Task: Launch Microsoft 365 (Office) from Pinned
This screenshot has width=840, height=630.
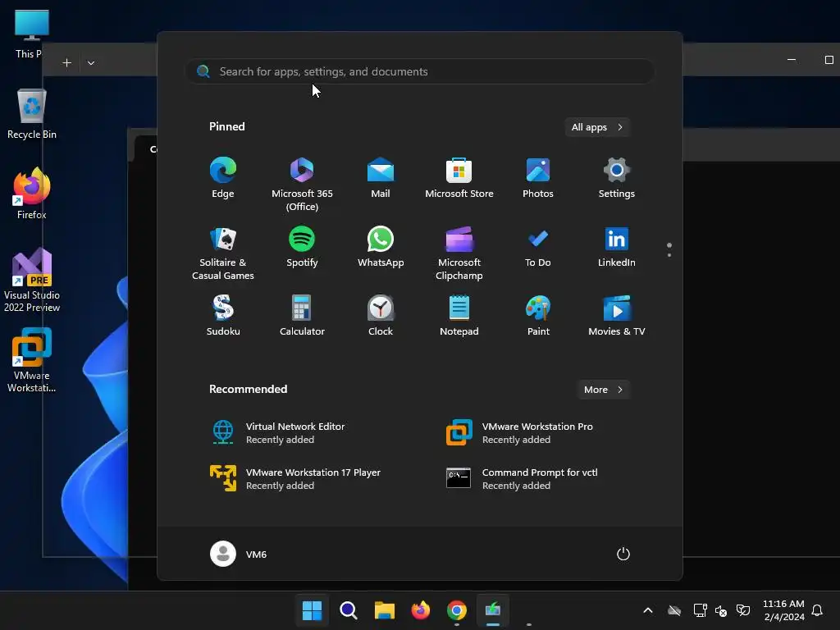Action: click(302, 184)
